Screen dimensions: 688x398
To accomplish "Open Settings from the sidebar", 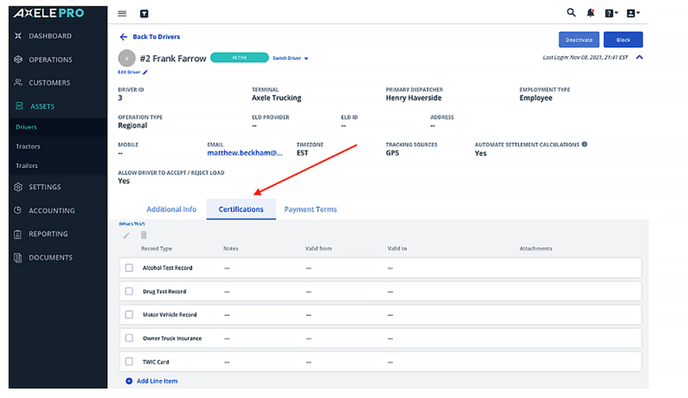I will click(45, 187).
